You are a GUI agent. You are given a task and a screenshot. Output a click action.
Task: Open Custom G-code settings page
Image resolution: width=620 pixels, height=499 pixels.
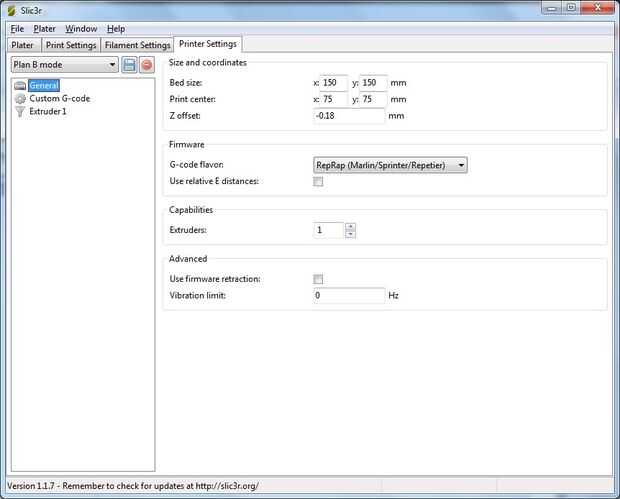click(60, 98)
